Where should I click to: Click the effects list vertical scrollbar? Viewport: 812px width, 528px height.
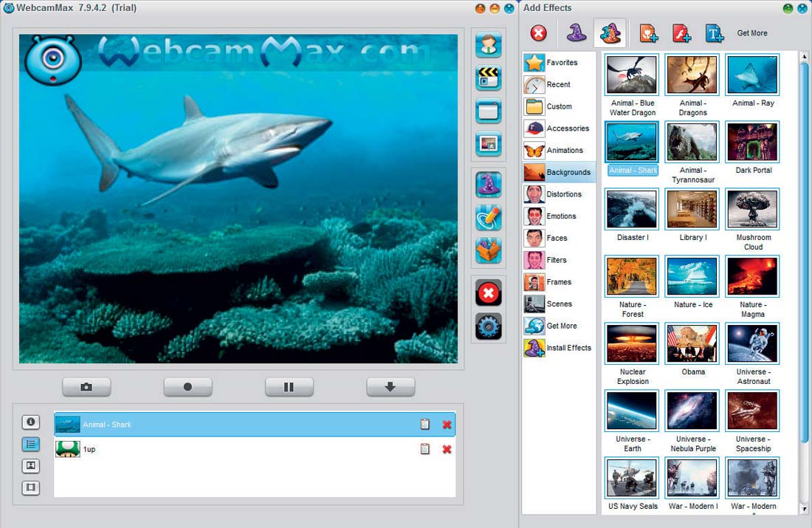804,253
